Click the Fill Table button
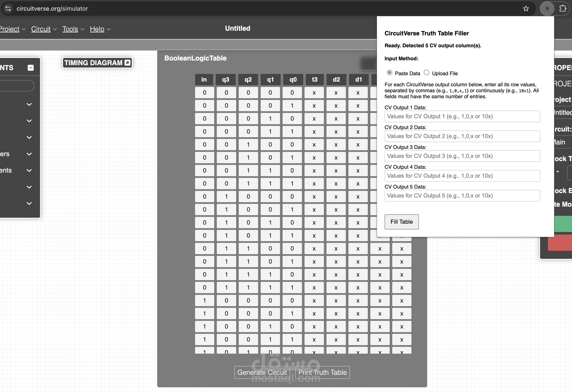The height and width of the screenshot is (392, 572). click(x=401, y=222)
